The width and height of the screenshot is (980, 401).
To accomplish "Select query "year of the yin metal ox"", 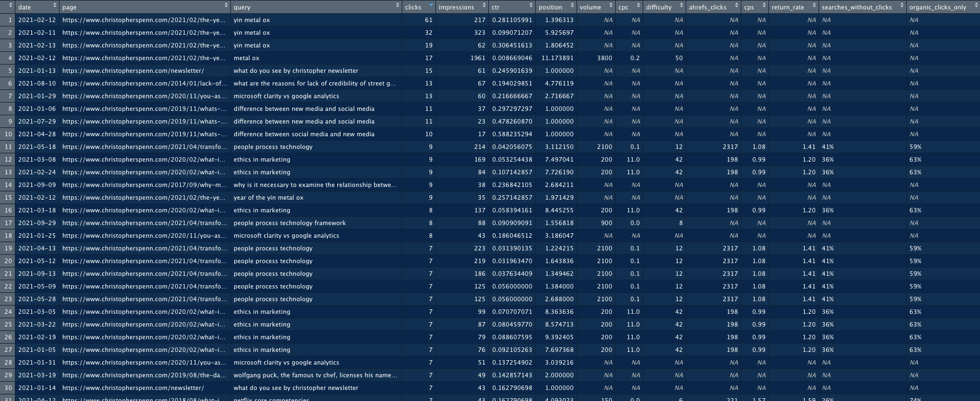I will tap(268, 197).
